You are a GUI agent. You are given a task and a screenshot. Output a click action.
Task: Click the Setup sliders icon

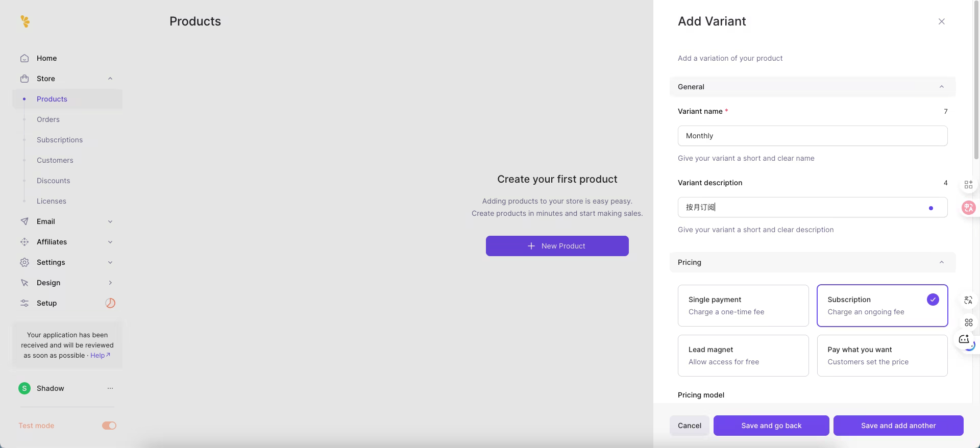(24, 303)
